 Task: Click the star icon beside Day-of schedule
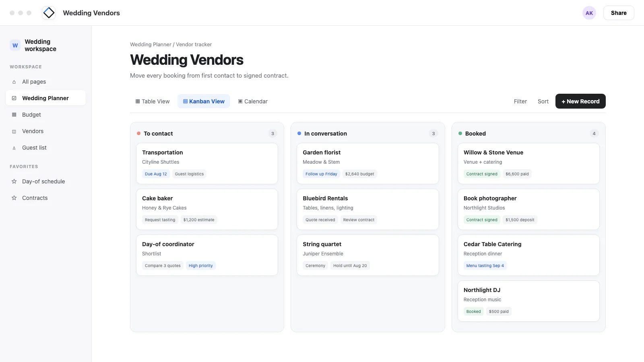tap(14, 181)
